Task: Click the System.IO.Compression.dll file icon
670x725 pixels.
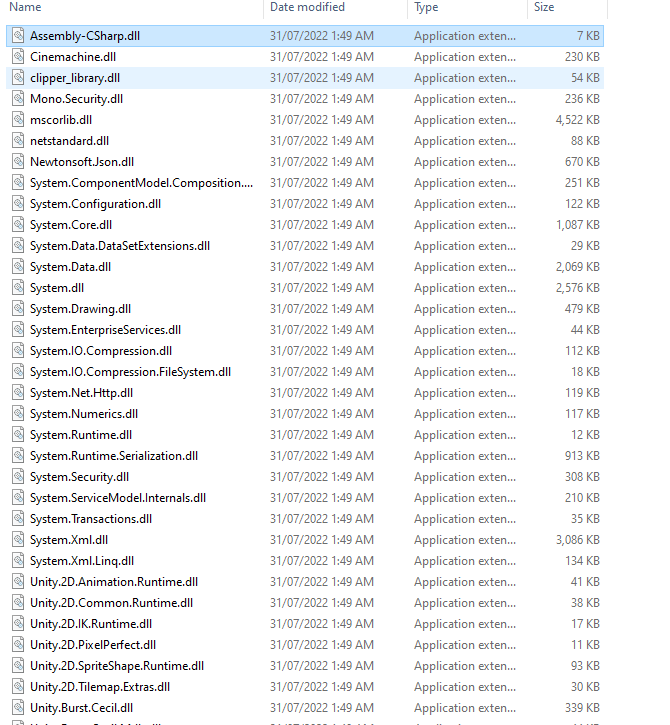Action: tap(18, 350)
